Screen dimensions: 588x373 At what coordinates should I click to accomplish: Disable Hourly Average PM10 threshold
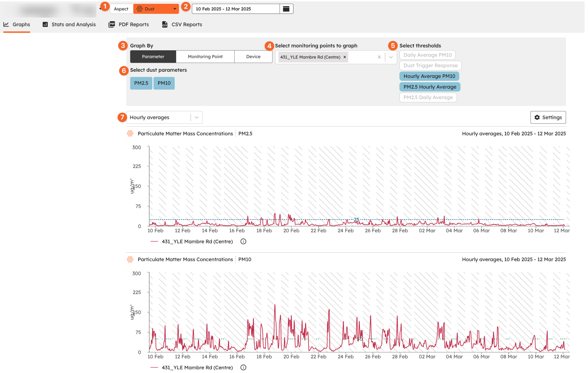click(429, 76)
